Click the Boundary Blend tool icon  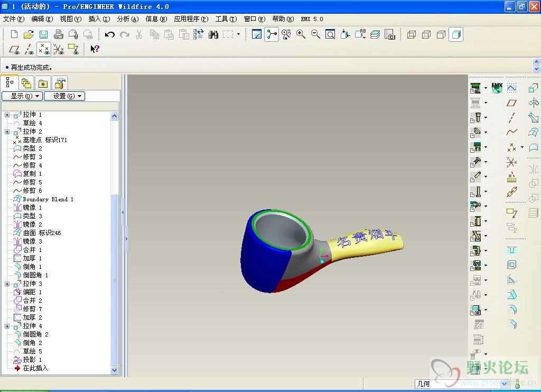pyautogui.click(x=534, y=133)
